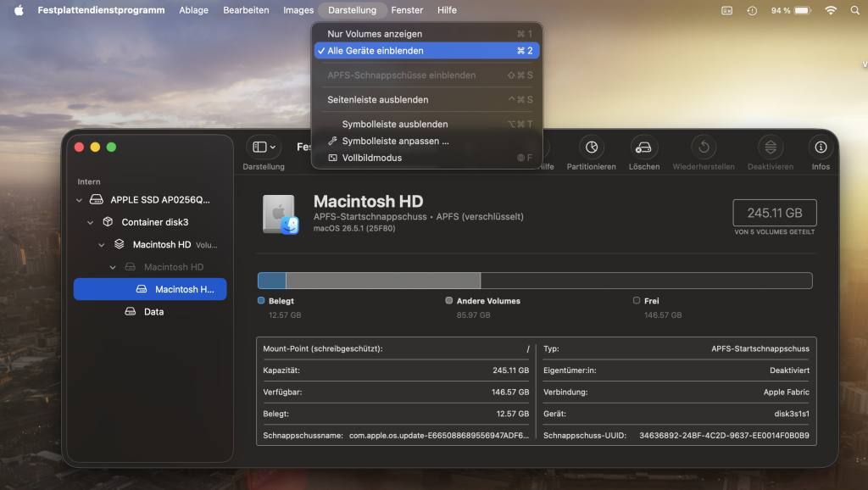This screenshot has width=868, height=490.
Task: Click the Data volume drive icon
Action: pyautogui.click(x=130, y=312)
